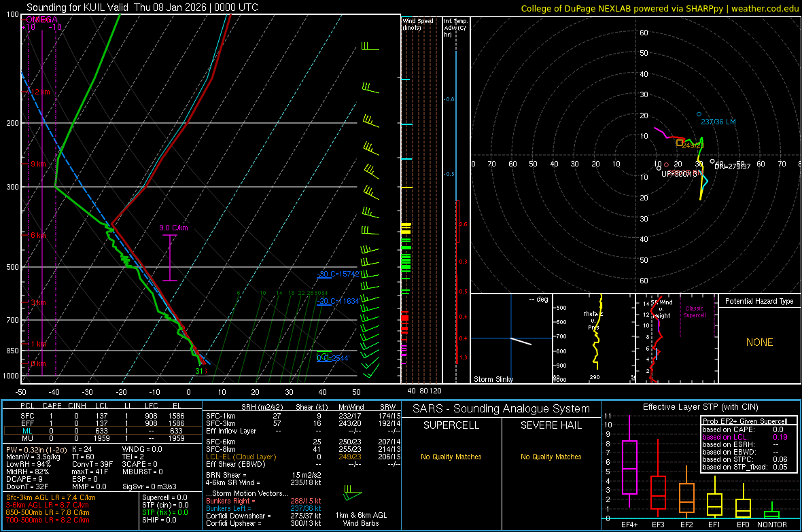Click the '9 km' height marker
Viewport: 802px width, 532px height.
(x=38, y=164)
